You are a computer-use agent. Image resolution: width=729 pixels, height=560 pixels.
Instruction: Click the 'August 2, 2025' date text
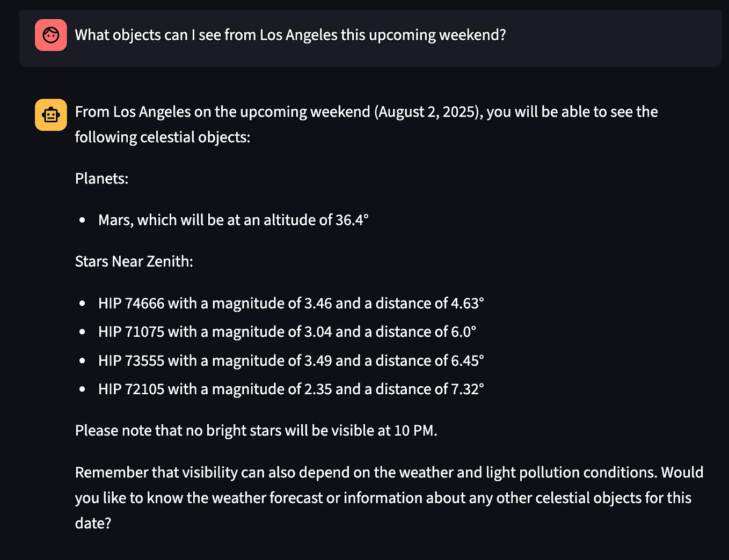tap(427, 112)
